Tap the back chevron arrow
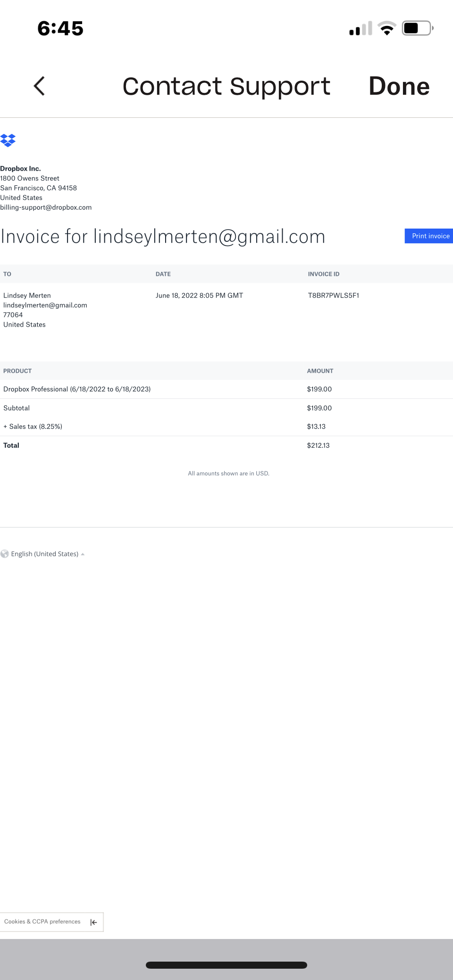The height and width of the screenshot is (980, 453). (x=40, y=86)
